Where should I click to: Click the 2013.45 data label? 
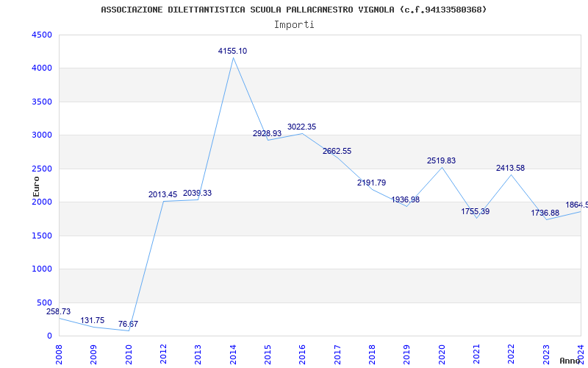pos(162,194)
